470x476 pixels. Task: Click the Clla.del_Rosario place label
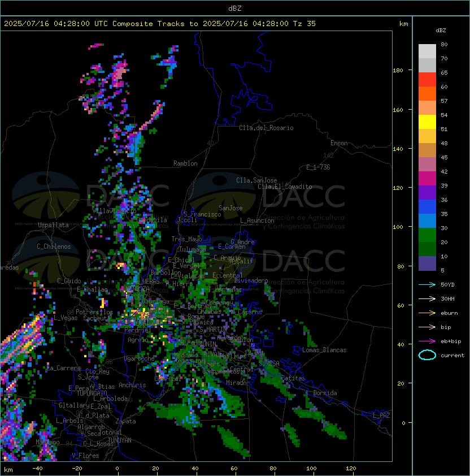266,128
